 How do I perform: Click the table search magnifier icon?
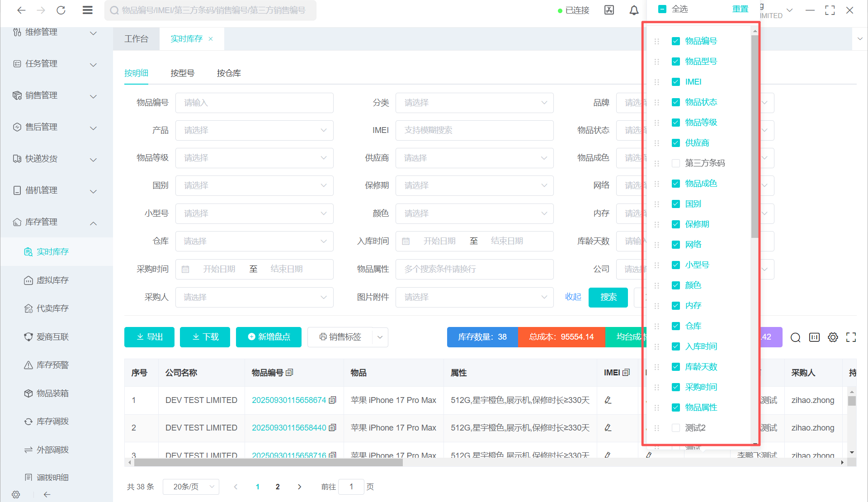click(796, 337)
